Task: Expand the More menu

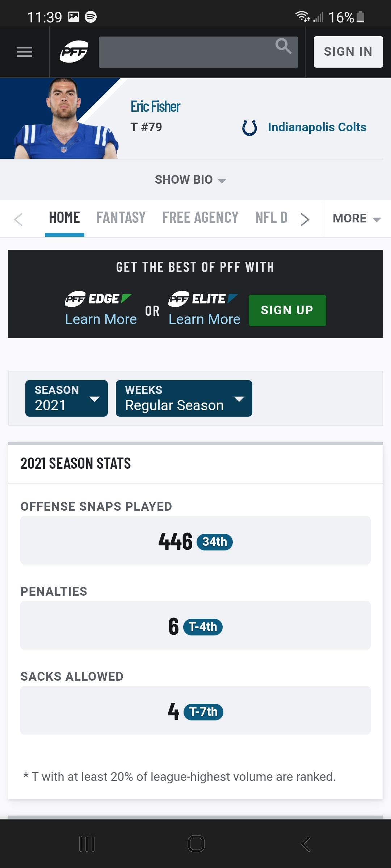Action: (357, 218)
